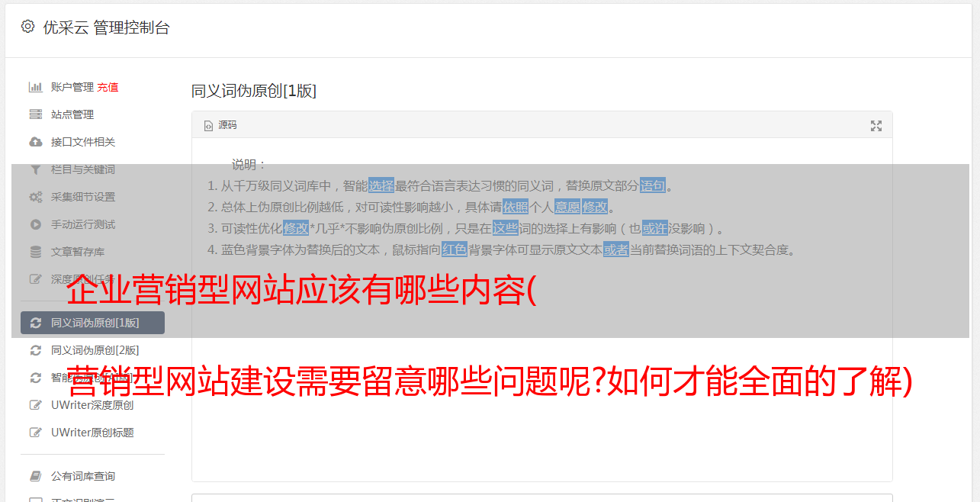
Task: Click highlighted word 选择 in the text
Action: (x=381, y=185)
